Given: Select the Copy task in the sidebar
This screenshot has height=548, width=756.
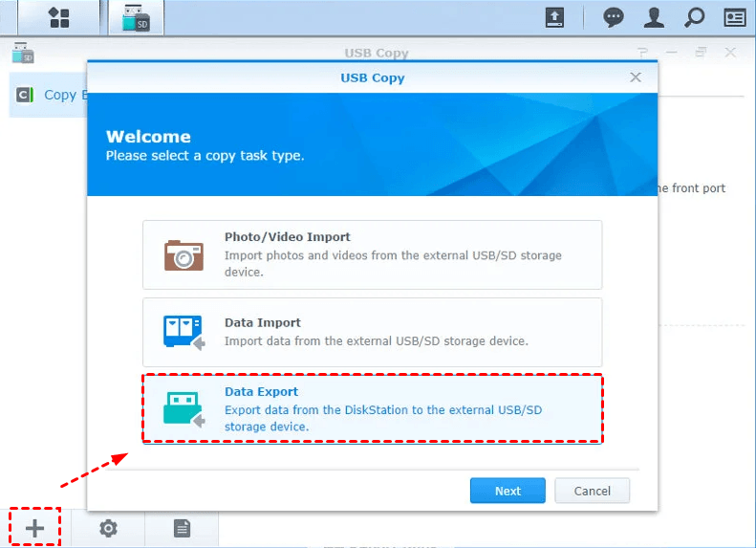Looking at the screenshot, I should 48,95.
